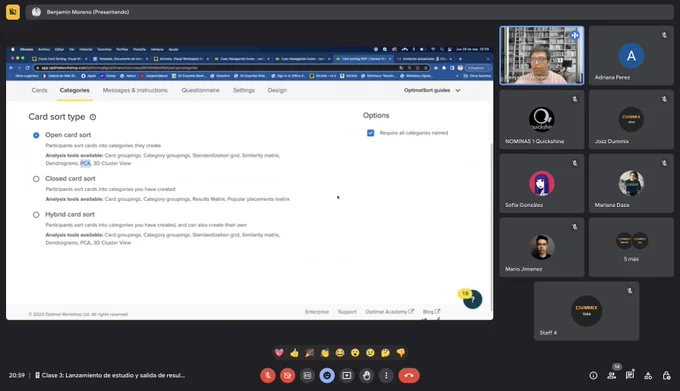Open the Archivo menu in the macOS bar
Image resolution: width=680 pixels, height=391 pixels.
[44, 49]
